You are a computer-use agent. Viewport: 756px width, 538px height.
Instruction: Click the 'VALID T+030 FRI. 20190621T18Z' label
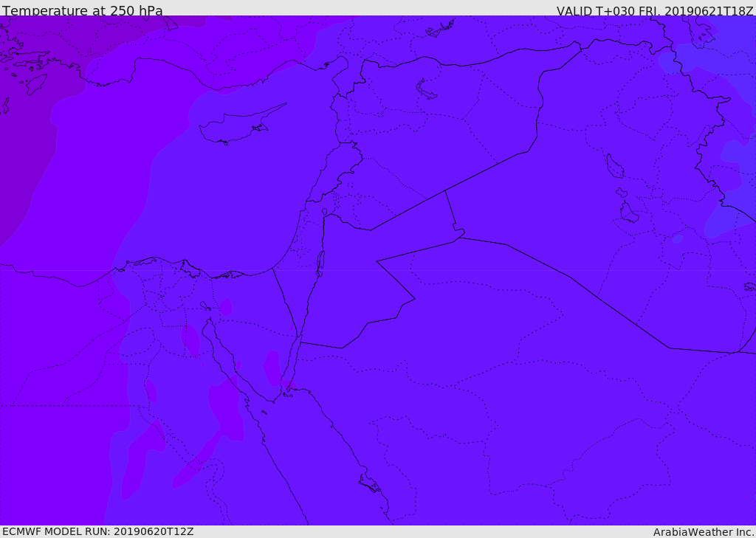(x=655, y=11)
